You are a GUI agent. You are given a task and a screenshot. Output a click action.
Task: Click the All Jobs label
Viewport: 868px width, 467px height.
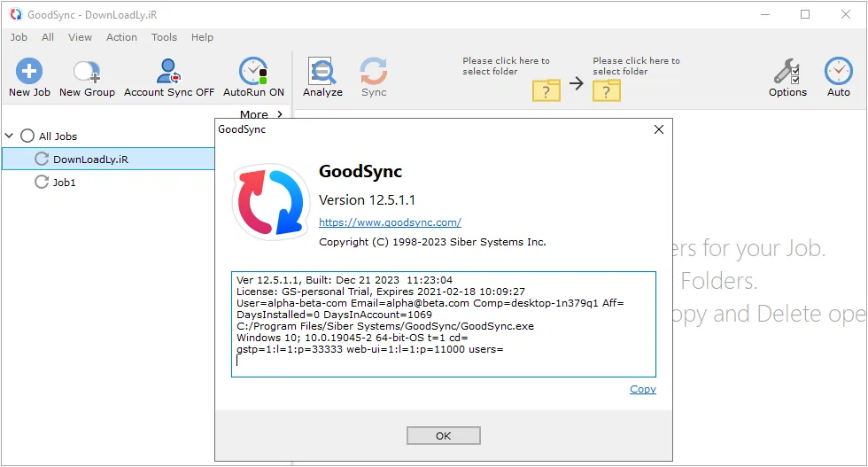click(58, 136)
